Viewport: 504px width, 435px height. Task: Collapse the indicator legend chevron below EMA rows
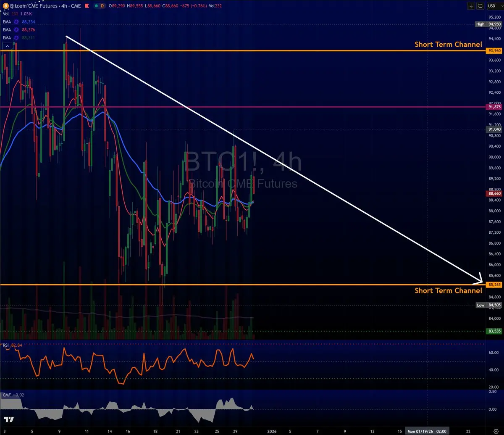click(x=6, y=46)
